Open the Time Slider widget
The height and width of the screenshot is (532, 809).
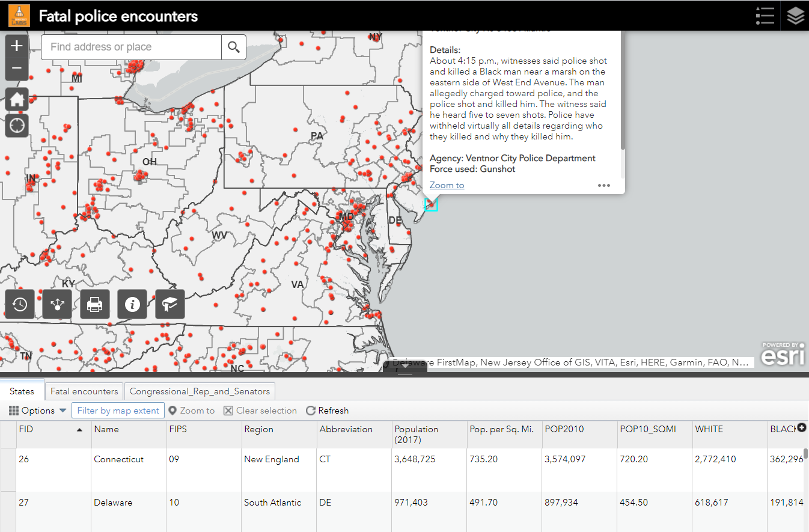(x=19, y=304)
